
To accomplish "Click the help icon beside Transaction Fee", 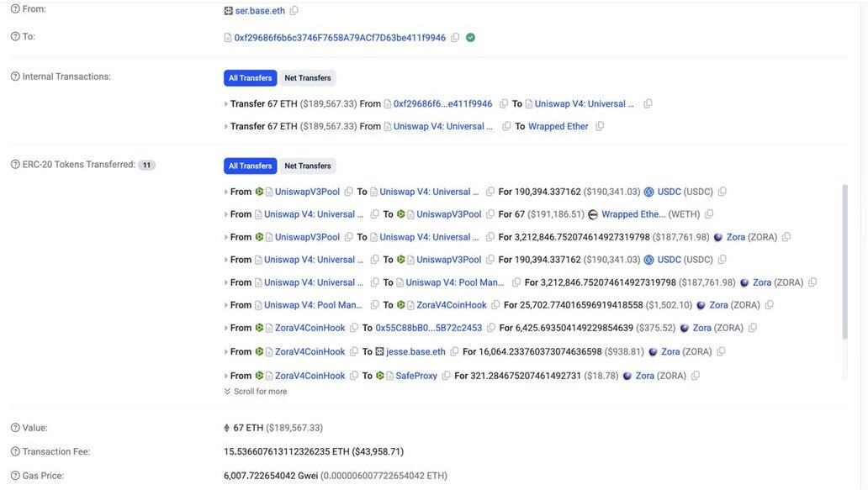I will (15, 451).
